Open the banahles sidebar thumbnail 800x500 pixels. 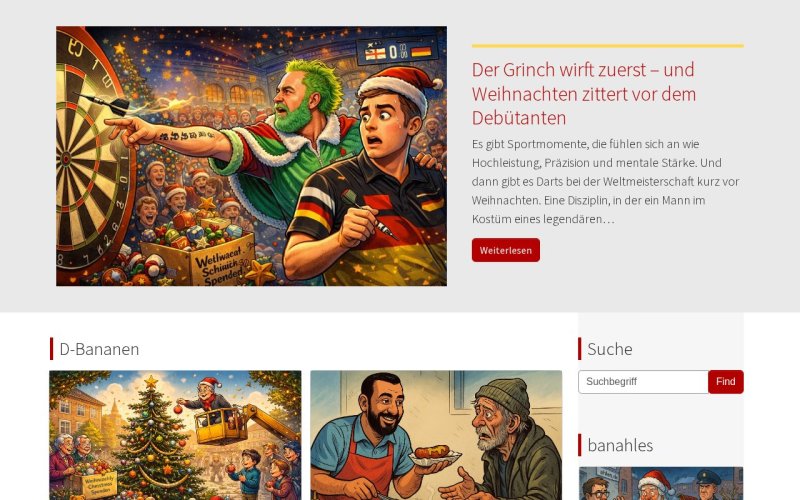coord(661,483)
